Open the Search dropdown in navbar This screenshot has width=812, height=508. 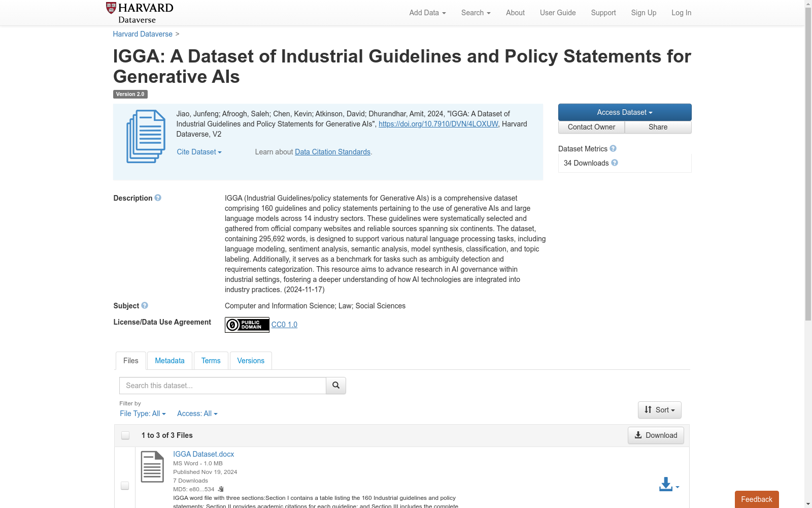476,13
